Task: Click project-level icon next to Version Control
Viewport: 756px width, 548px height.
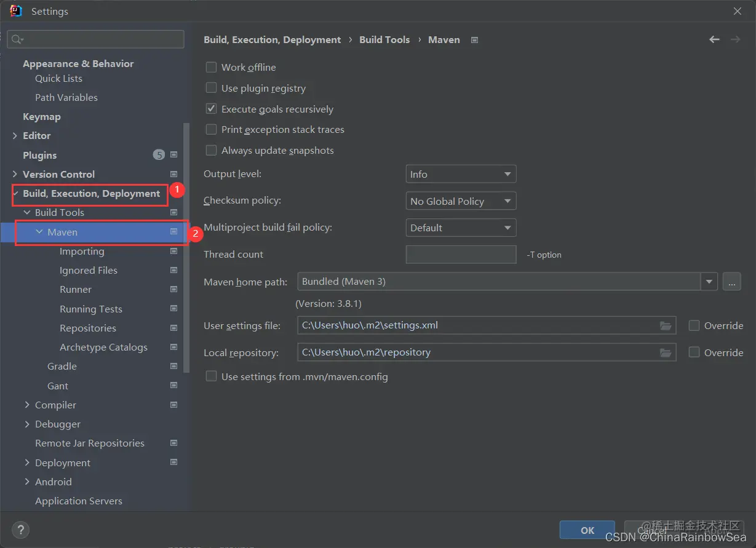Action: tap(174, 174)
